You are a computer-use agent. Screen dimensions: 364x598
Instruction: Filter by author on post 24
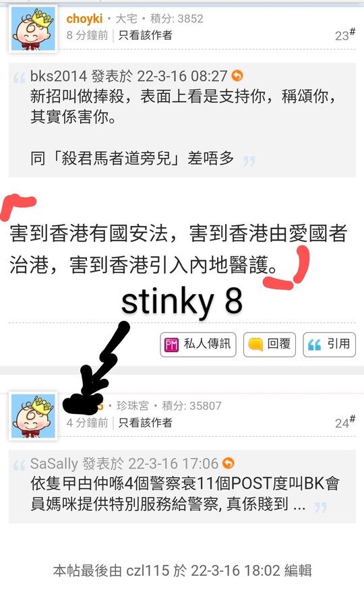tap(145, 423)
